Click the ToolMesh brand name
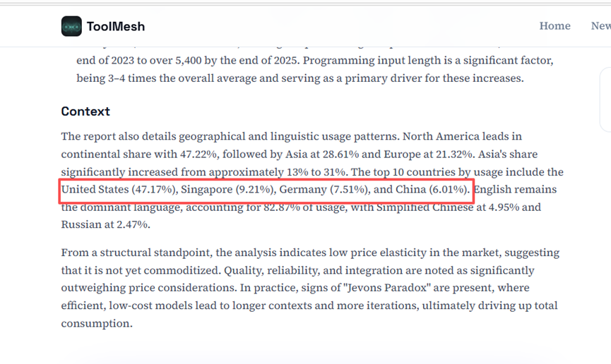611x364 pixels. coord(116,27)
